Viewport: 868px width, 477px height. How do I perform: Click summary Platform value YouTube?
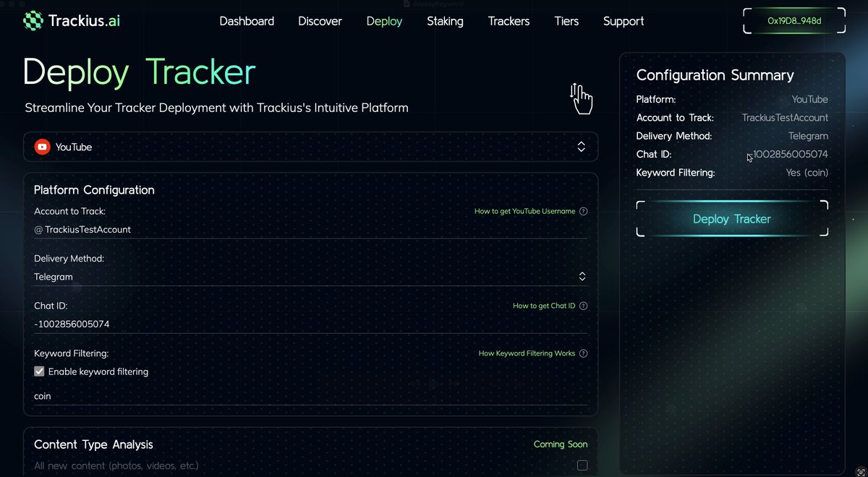pos(810,99)
